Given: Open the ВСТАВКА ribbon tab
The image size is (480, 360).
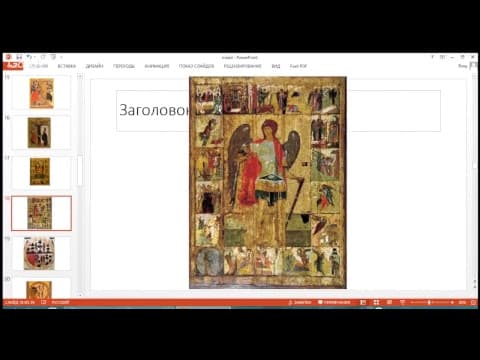Looking at the screenshot, I should click(x=67, y=66).
